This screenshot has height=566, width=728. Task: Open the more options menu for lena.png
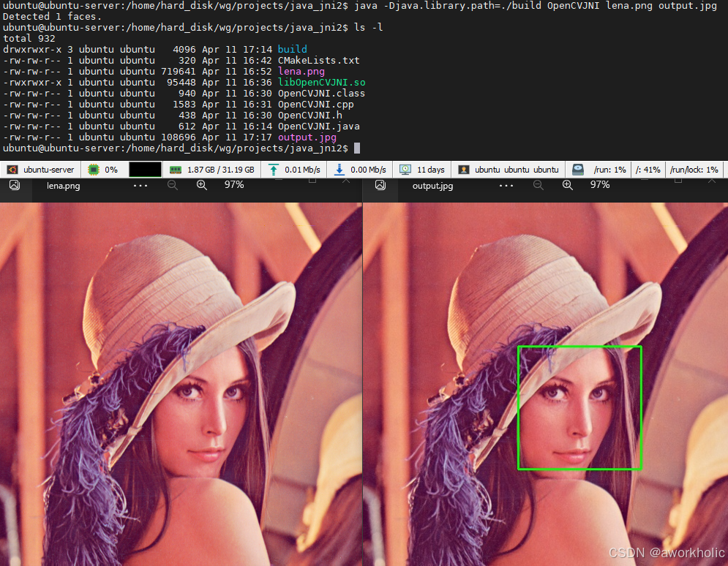pos(140,186)
